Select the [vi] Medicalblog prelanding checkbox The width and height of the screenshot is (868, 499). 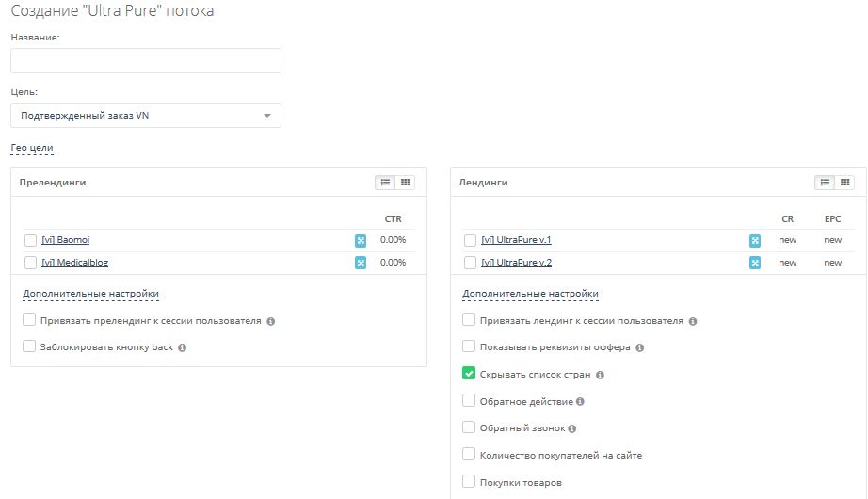pyautogui.click(x=30, y=263)
